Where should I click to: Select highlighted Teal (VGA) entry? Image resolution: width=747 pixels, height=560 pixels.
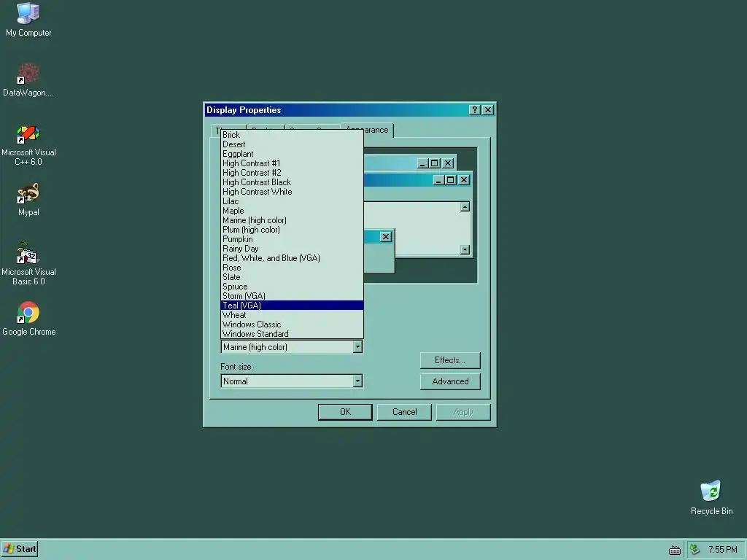click(x=292, y=306)
